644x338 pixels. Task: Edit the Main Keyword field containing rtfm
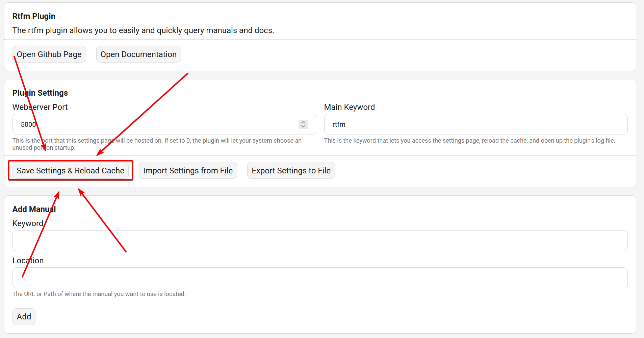(x=476, y=124)
